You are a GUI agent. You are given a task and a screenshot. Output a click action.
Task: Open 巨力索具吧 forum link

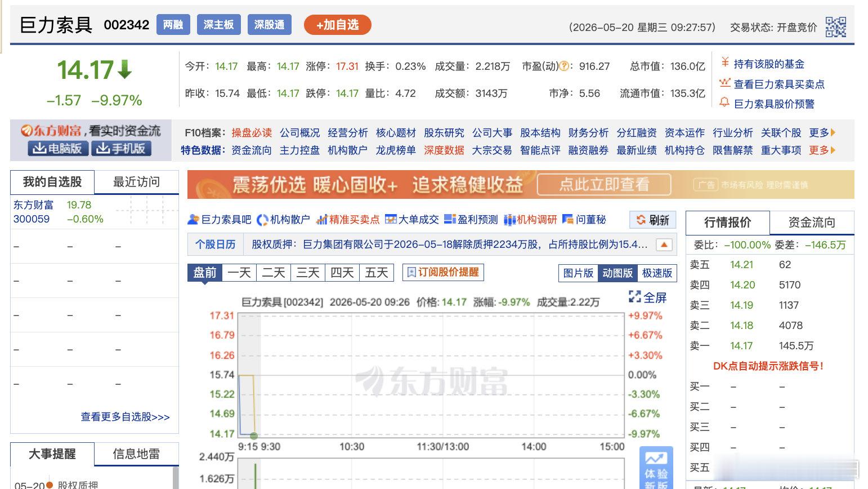[x=220, y=220]
